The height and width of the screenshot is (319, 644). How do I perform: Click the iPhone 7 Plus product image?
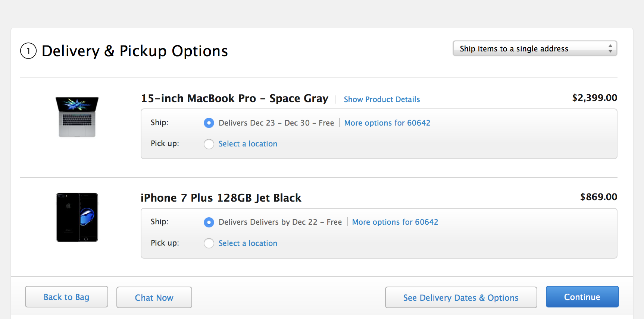[x=76, y=218]
